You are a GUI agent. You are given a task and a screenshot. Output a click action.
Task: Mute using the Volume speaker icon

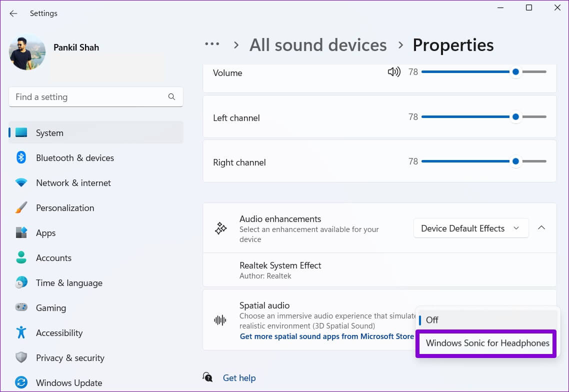394,72
